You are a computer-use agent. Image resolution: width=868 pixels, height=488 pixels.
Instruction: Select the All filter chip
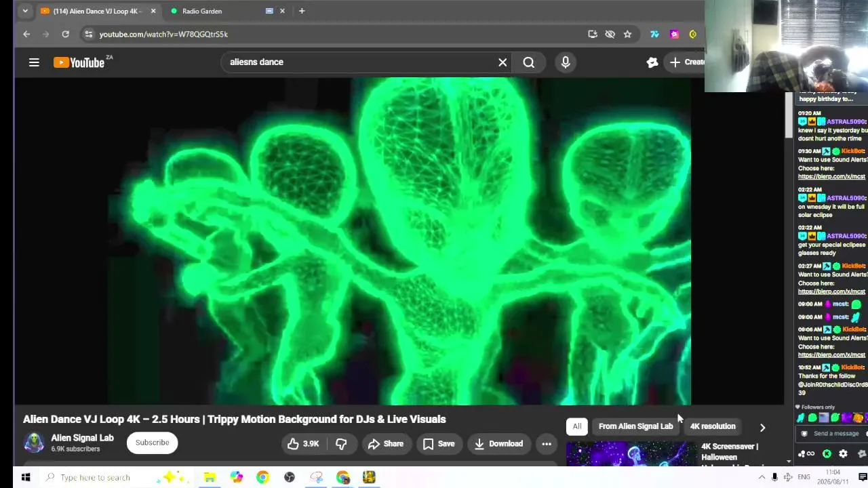(x=577, y=426)
